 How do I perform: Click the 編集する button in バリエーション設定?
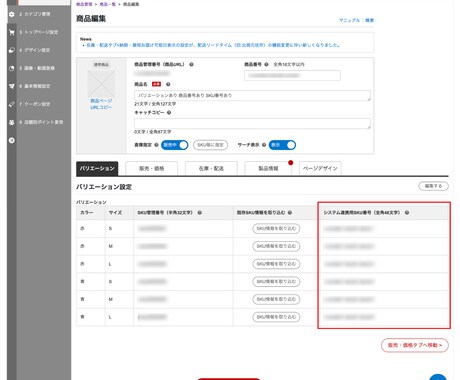pos(433,186)
